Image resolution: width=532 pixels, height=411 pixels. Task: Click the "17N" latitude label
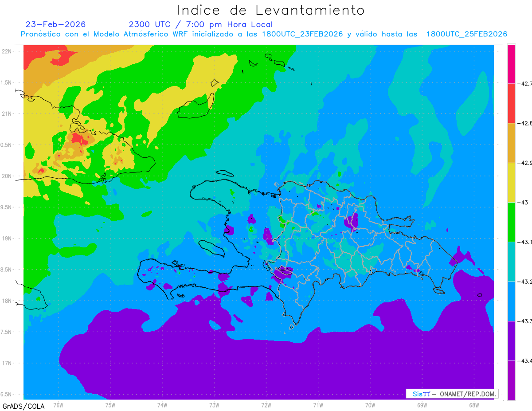point(7,363)
